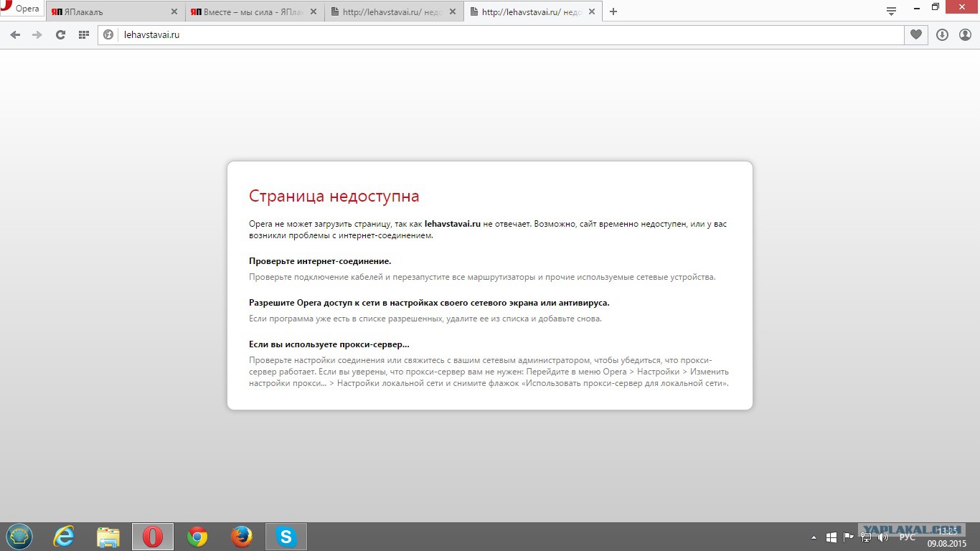Add page to bookmarks with heart icon

pos(916,34)
